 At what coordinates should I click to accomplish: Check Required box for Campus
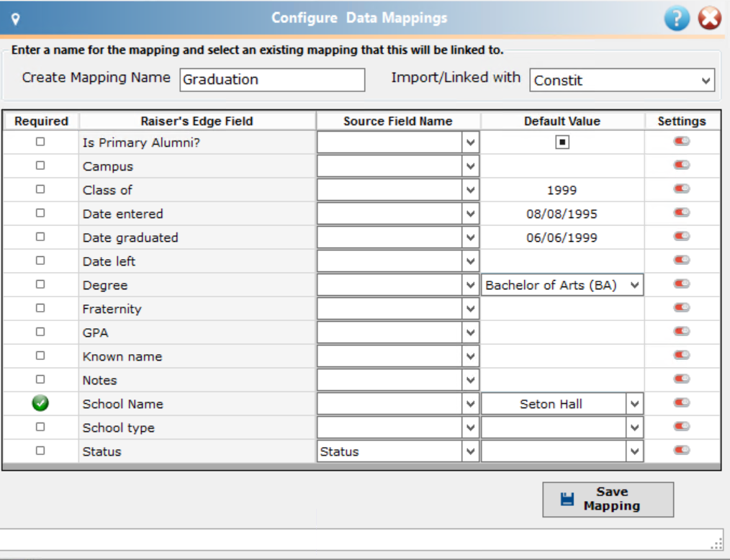click(x=40, y=166)
